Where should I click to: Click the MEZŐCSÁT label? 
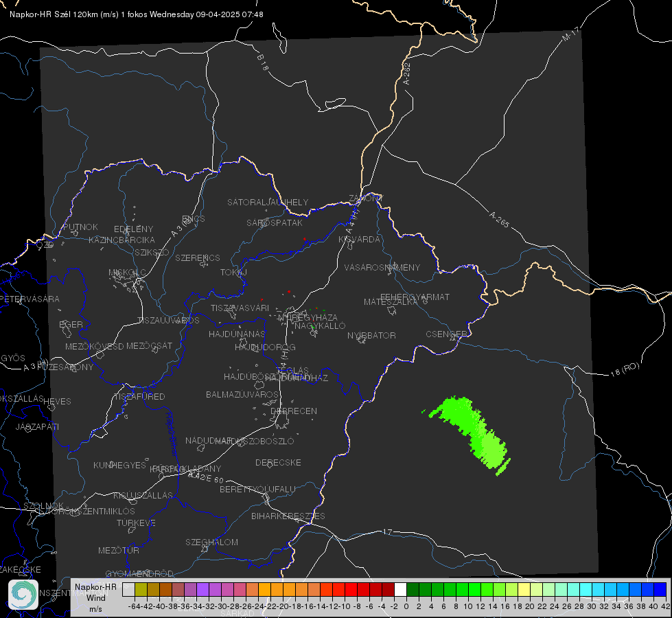pyautogui.click(x=149, y=345)
